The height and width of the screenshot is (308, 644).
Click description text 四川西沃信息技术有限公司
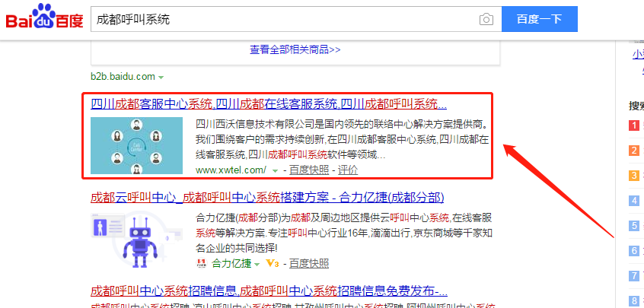255,124
